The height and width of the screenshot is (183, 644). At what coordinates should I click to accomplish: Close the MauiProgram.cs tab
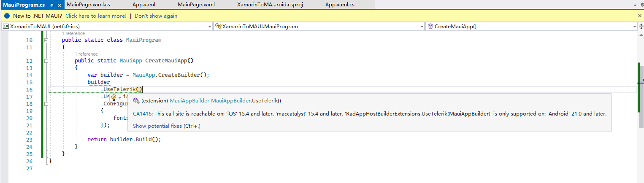coord(59,5)
